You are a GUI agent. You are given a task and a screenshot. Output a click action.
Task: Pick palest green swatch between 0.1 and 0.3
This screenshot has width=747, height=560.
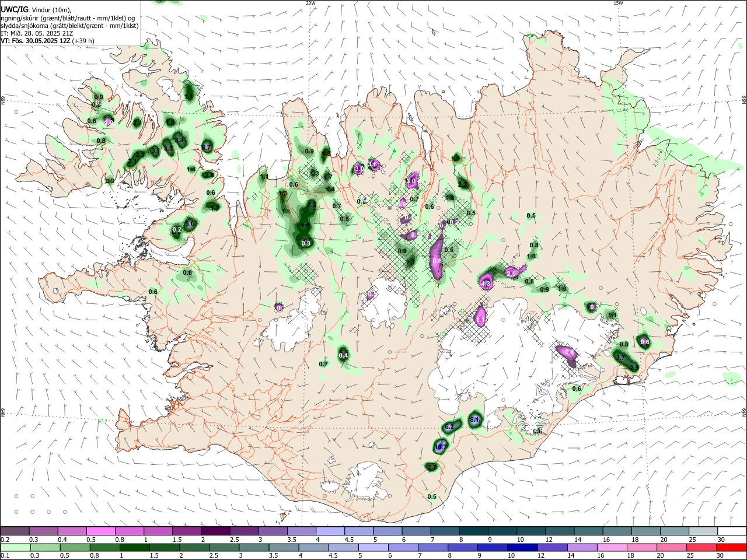tap(15, 547)
